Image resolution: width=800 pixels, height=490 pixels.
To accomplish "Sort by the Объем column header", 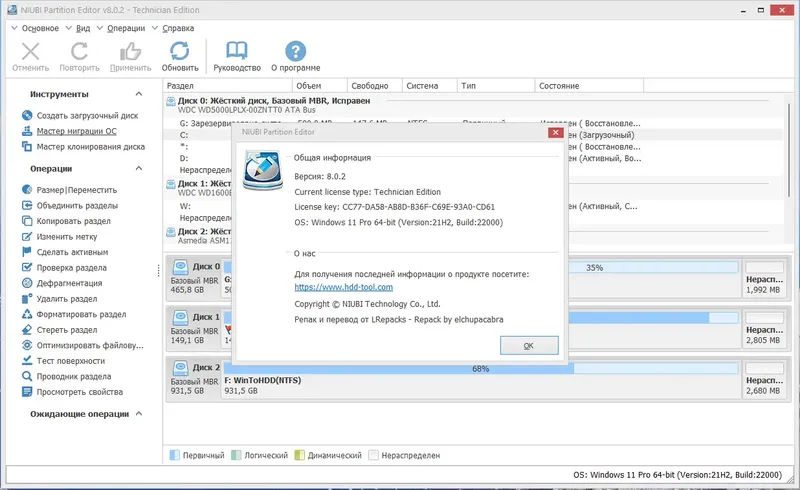I will (320, 86).
